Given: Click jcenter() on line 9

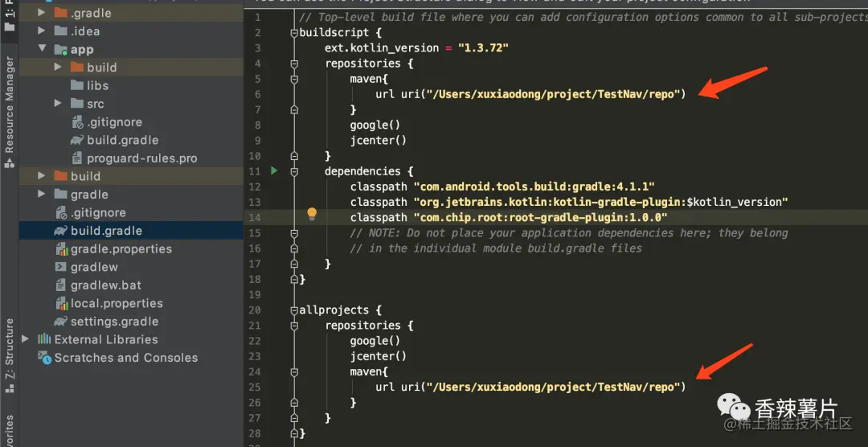Looking at the screenshot, I should 378,141.
